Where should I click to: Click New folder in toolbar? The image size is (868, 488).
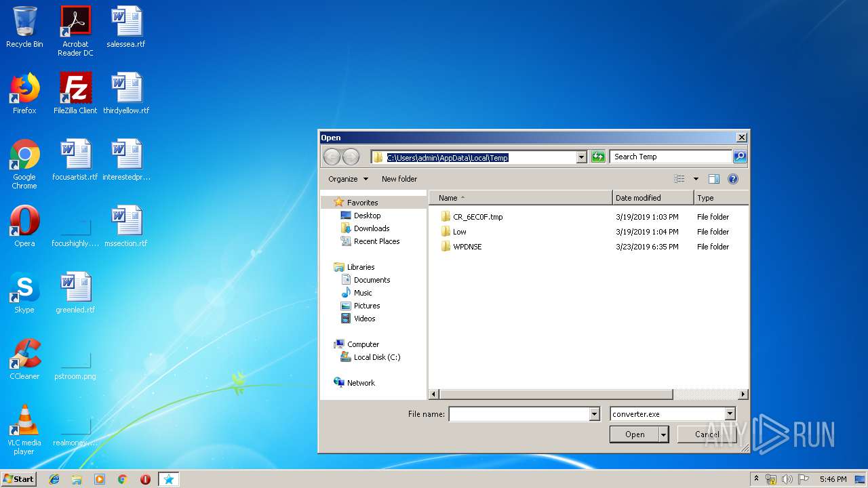(x=399, y=179)
